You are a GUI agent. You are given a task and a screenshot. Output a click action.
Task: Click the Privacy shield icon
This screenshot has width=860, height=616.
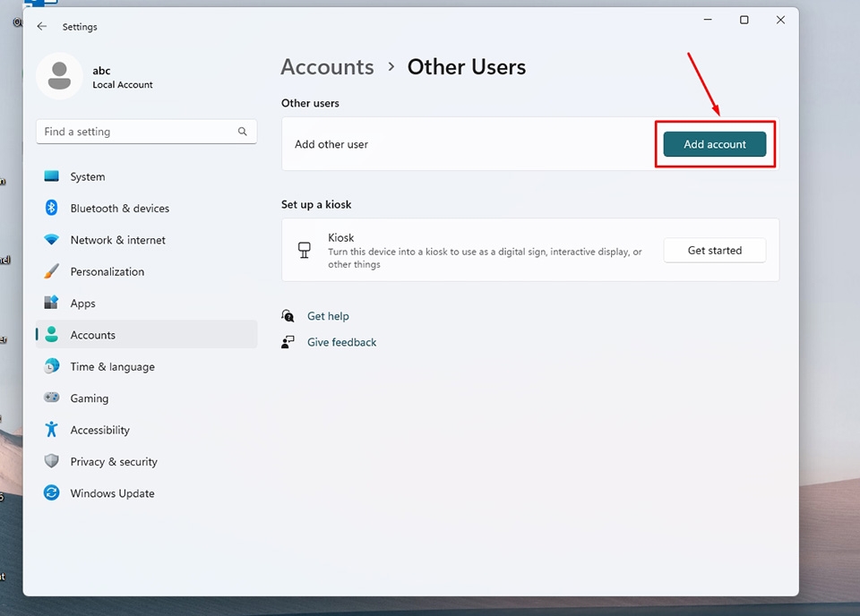coord(52,461)
